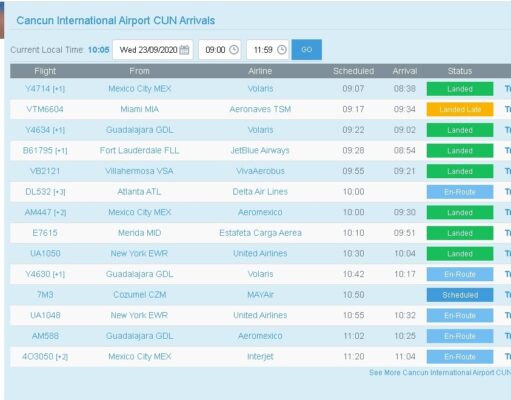511x400 pixels.
Task: Open Estafeta Carga Aerea airline link
Action: tap(260, 233)
